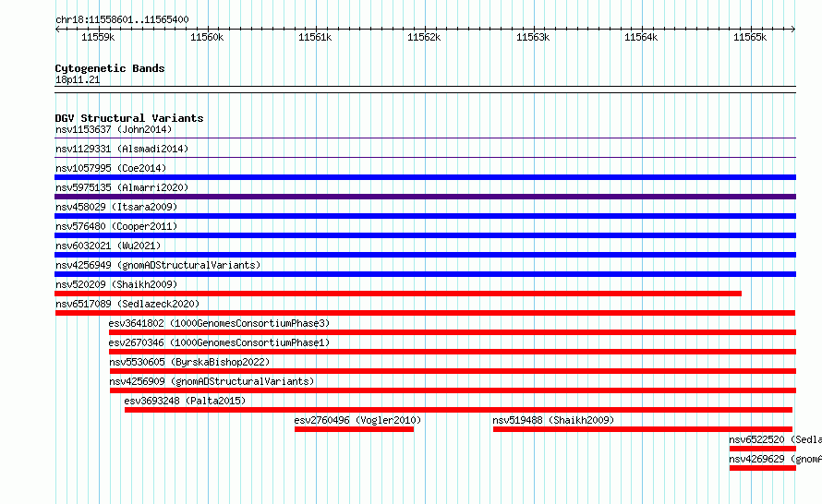The image size is (822, 504).
Task: Click the 11564k ruler mark
Action: [x=641, y=37]
